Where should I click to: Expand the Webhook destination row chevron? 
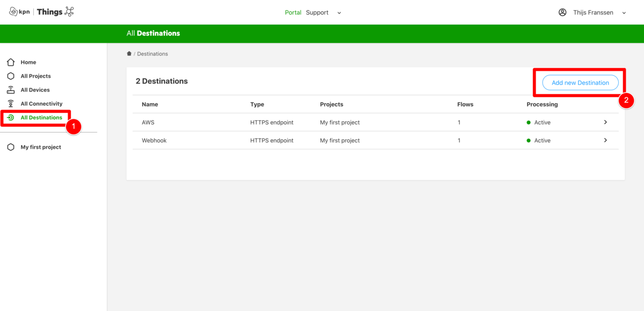pos(605,140)
